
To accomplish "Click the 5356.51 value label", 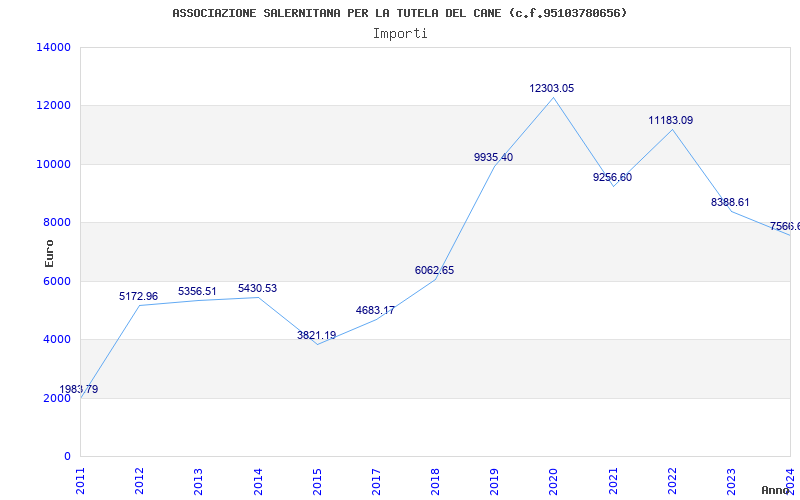I will coord(197,292).
